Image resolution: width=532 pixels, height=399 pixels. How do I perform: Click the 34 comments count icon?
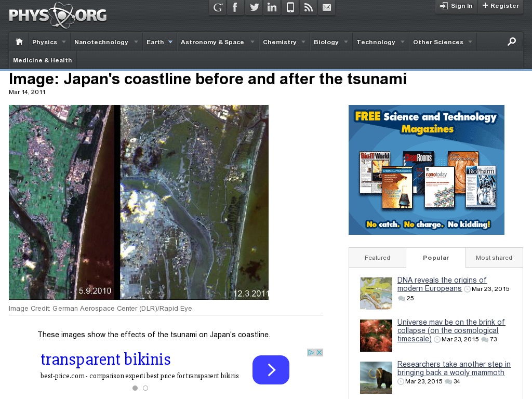pyautogui.click(x=448, y=382)
